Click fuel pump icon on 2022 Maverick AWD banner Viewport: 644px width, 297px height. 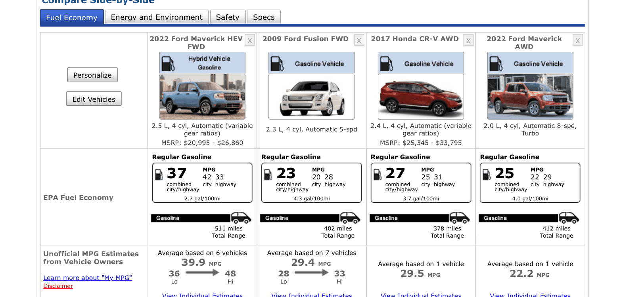click(x=496, y=63)
